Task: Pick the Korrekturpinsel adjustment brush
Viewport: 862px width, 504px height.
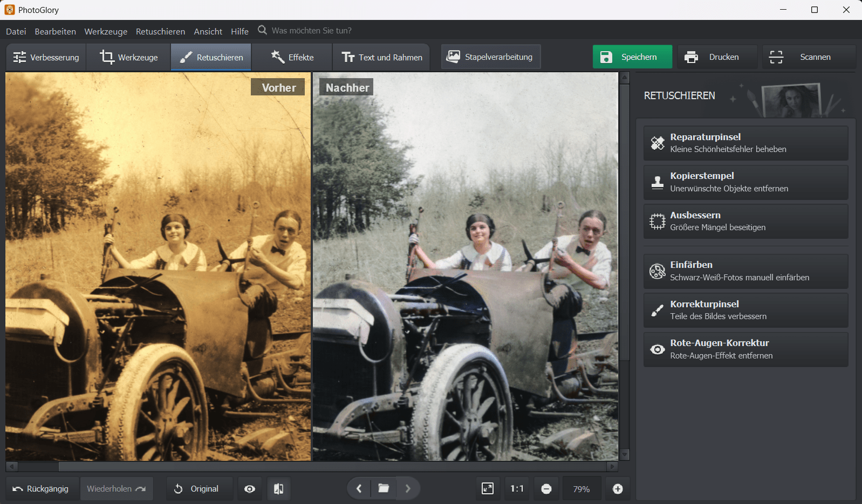Action: pyautogui.click(x=745, y=310)
